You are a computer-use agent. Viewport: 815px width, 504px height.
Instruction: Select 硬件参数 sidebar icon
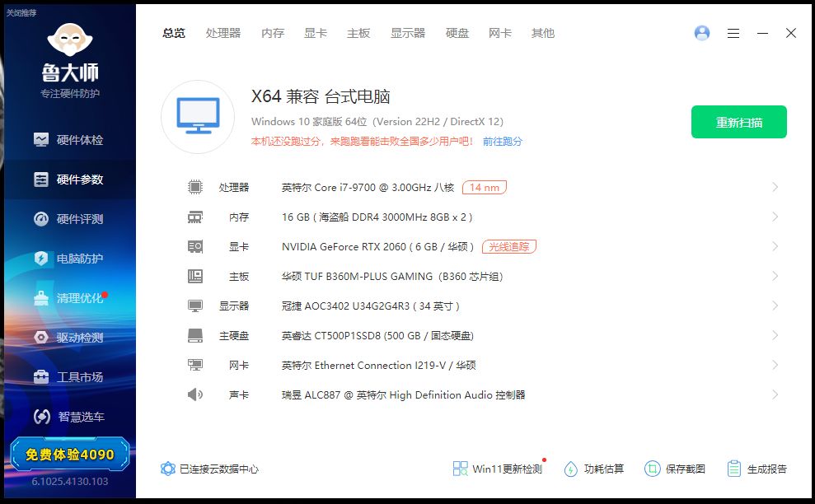tap(41, 180)
